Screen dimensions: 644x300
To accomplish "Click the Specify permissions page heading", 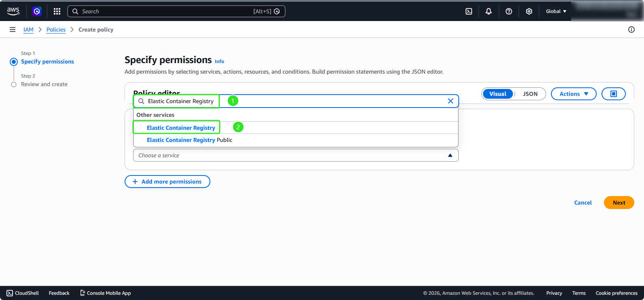I will point(168,60).
